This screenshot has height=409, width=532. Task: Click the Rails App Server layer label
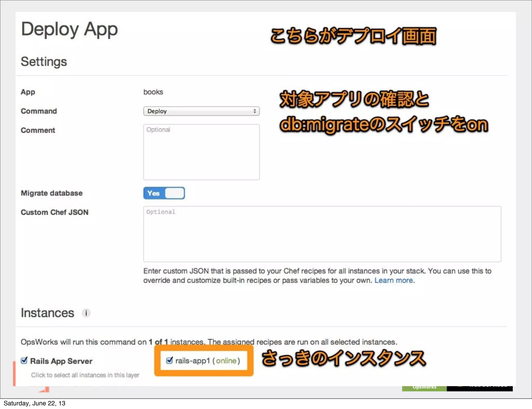(x=61, y=361)
